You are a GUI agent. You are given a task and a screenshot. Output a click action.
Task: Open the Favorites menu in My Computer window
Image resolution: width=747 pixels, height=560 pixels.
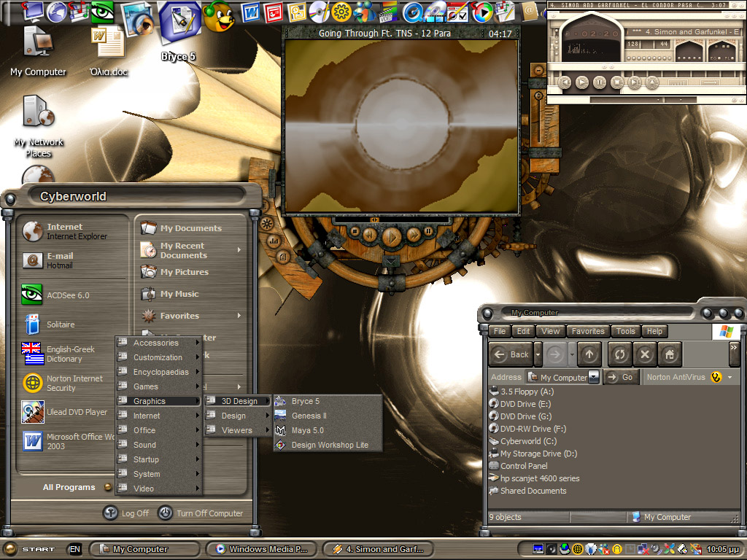click(588, 331)
